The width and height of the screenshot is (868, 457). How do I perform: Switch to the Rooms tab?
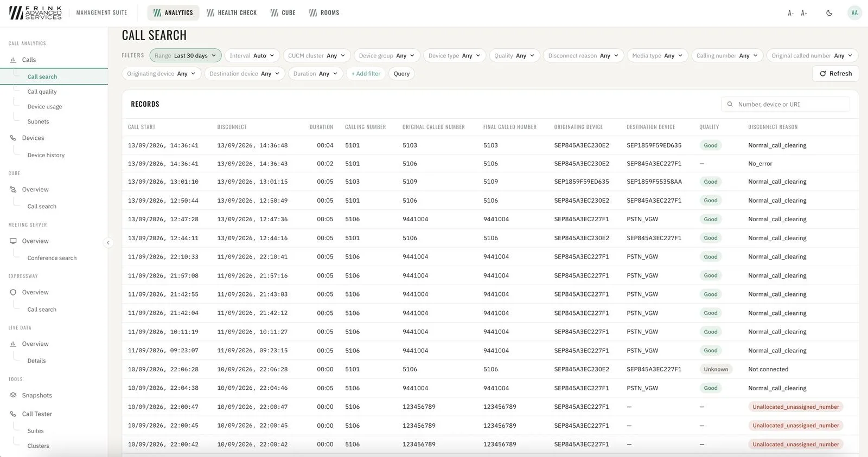tap(324, 12)
